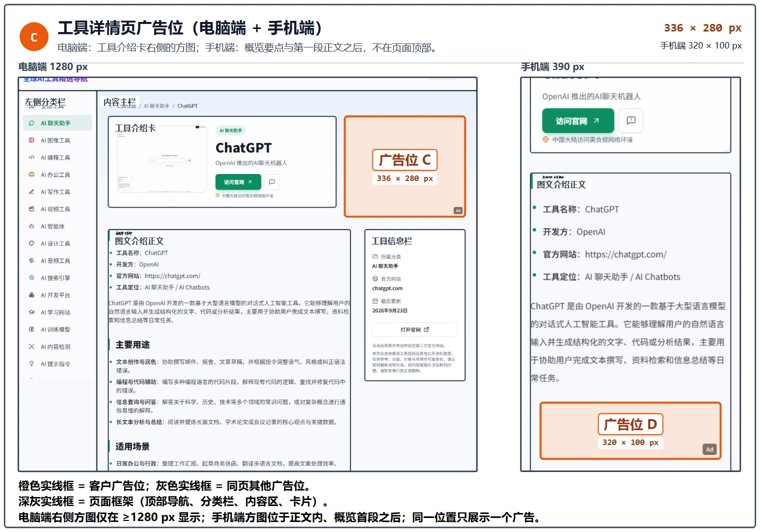The image size is (760, 532).
Task: Choose the AI 写作工具 pen icon
Action: click(31, 192)
